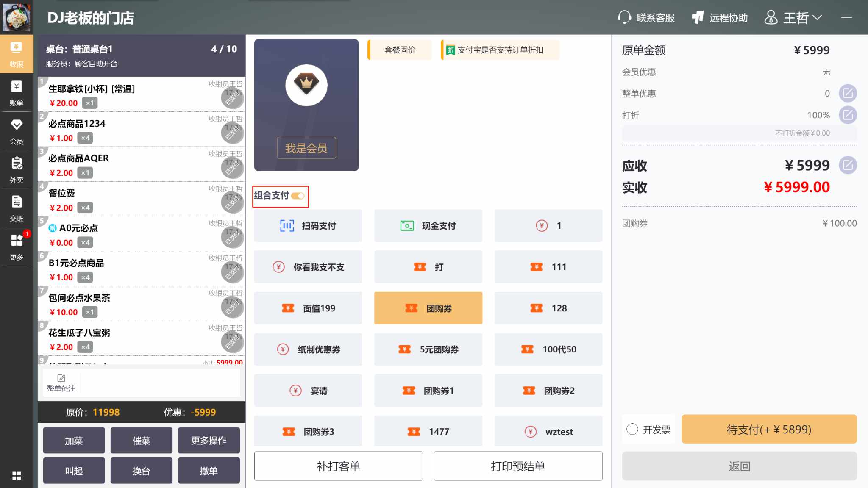Viewport: 868px width, 488px height.
Task: Select the 打 coupon payment
Action: click(428, 267)
